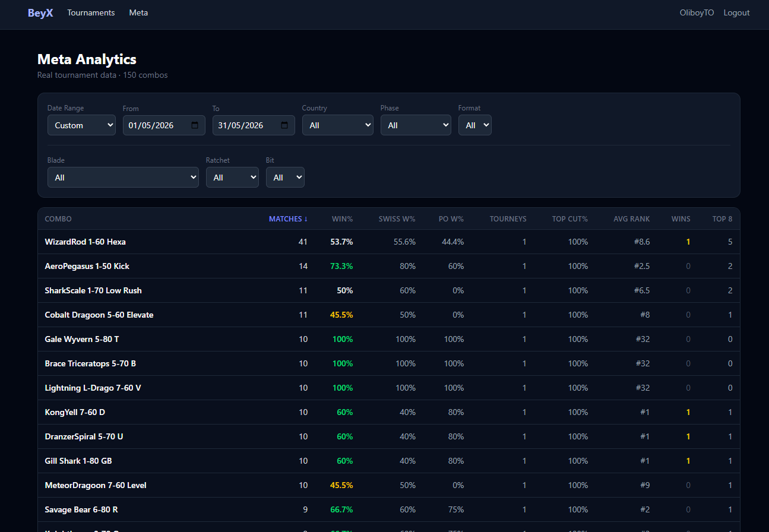Select the AeroPegasus 1-50 Kick combo
The image size is (769, 532).
(87, 266)
